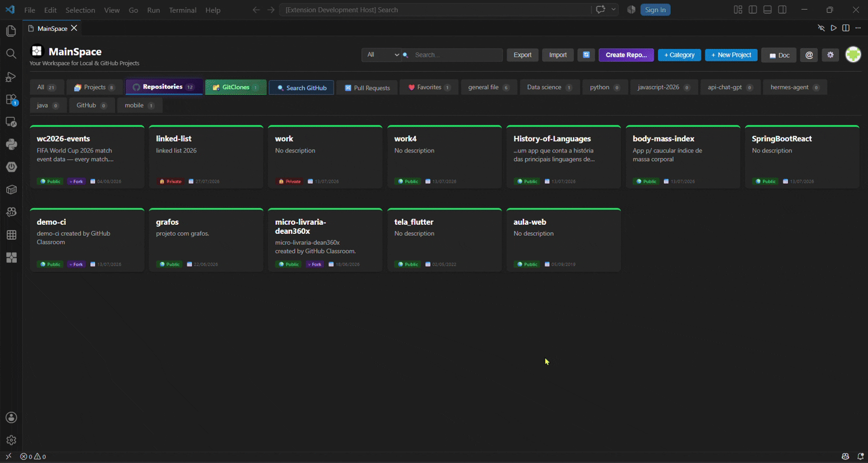868x463 pixels.
Task: Click the + New Project button
Action: point(731,55)
